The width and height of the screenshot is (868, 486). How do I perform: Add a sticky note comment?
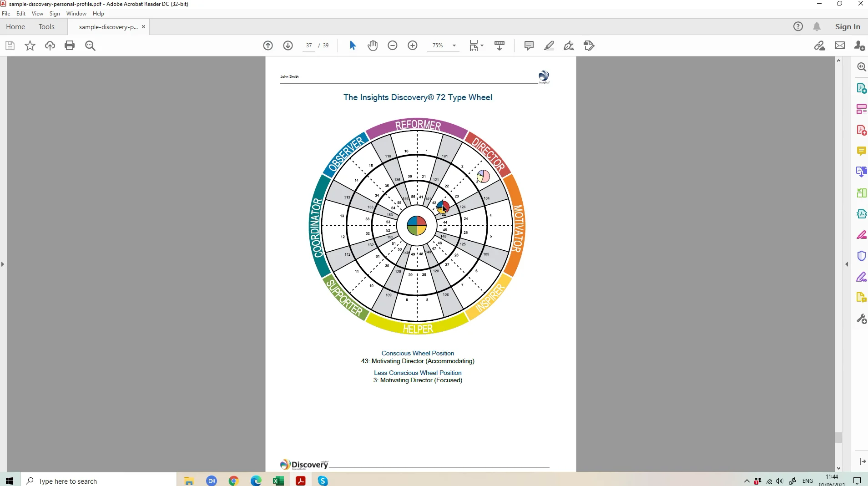pos(529,46)
